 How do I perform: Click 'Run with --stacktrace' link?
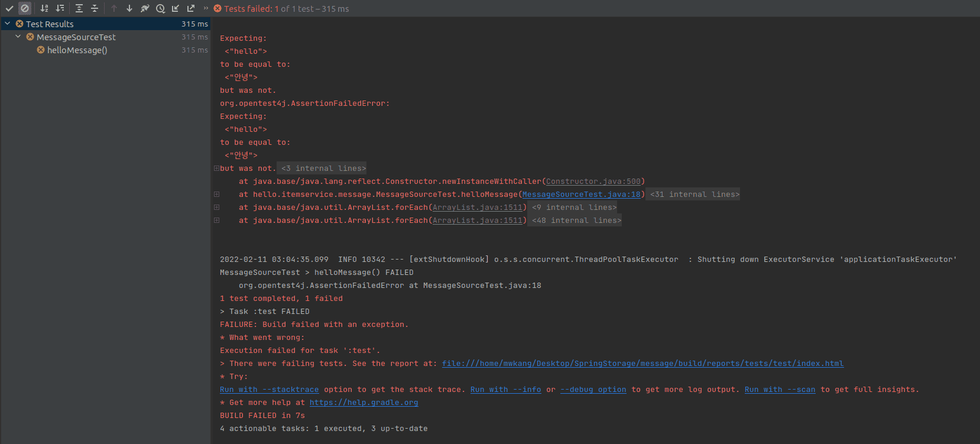269,390
